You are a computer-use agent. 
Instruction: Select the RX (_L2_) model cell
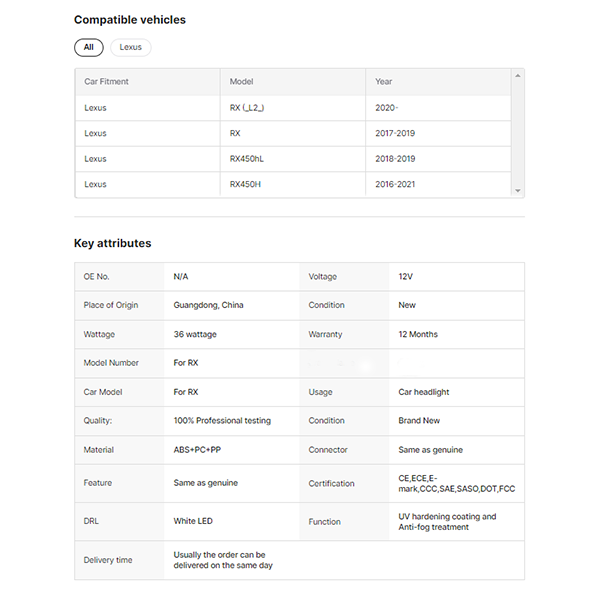coord(247,107)
